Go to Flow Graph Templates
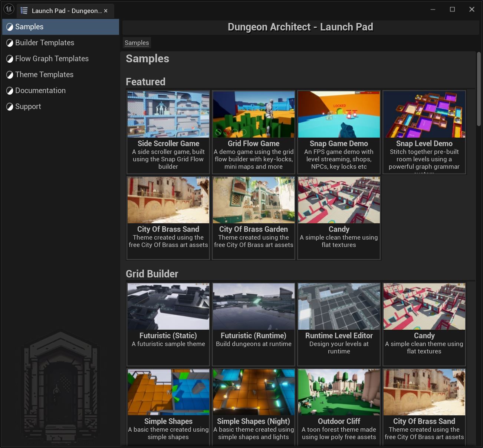The width and height of the screenshot is (483, 448). 60,59
